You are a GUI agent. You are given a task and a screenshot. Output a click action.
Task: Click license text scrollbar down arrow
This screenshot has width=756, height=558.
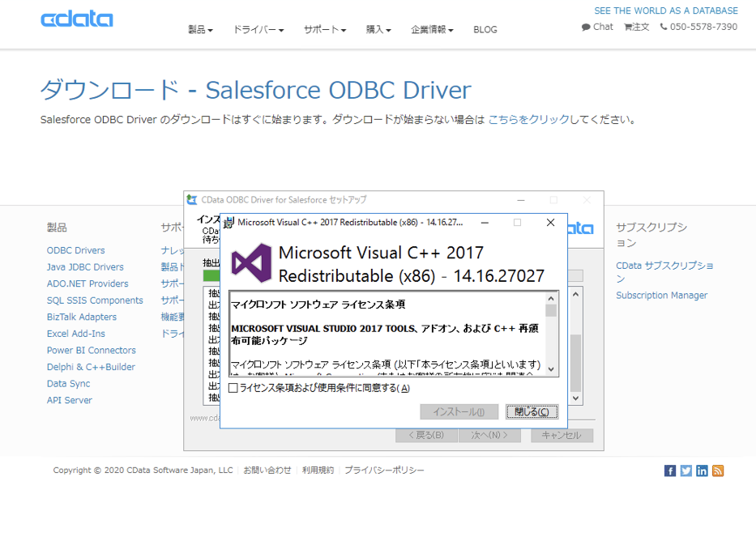(551, 369)
